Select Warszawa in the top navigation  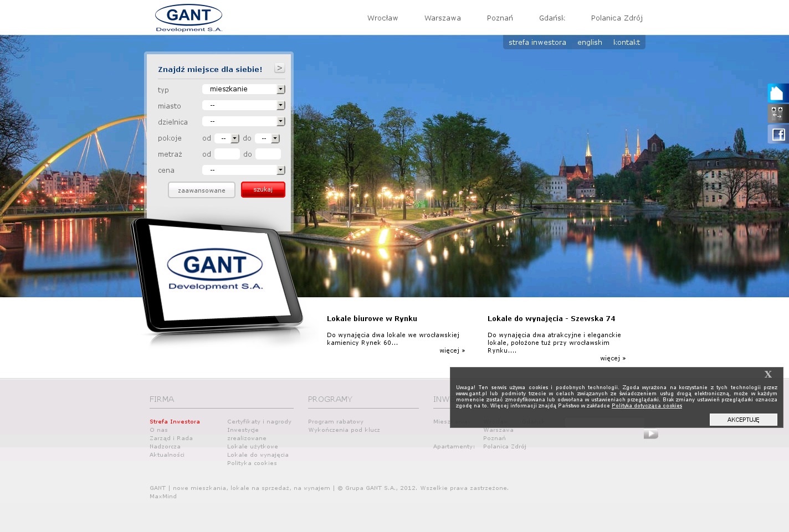pos(443,18)
